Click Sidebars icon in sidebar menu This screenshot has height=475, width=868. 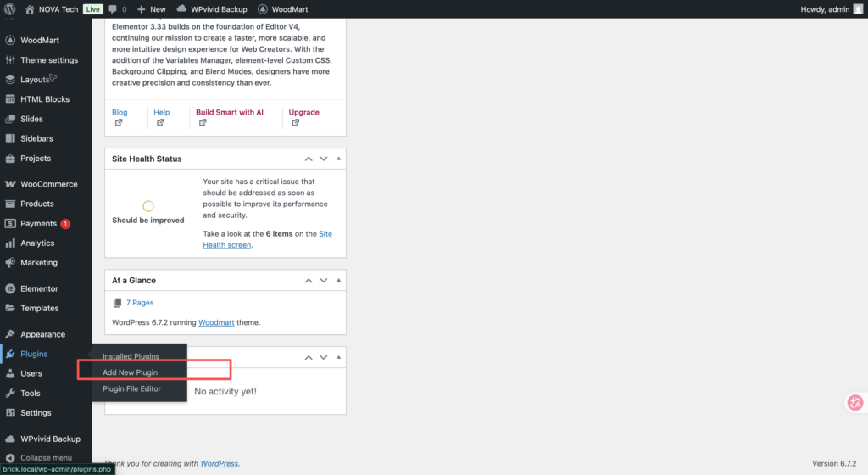point(10,138)
